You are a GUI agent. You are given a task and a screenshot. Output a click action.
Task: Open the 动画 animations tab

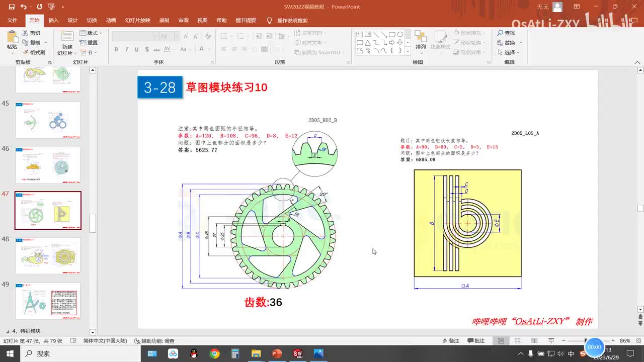click(x=111, y=21)
